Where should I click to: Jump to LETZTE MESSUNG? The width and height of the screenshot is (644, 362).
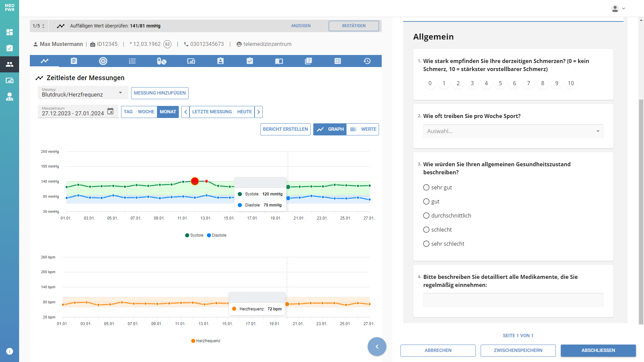tap(212, 112)
